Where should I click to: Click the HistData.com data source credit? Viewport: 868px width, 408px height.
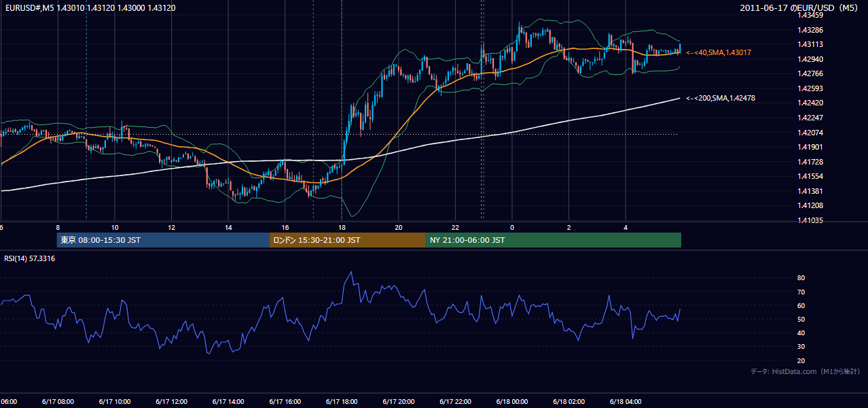click(x=806, y=371)
